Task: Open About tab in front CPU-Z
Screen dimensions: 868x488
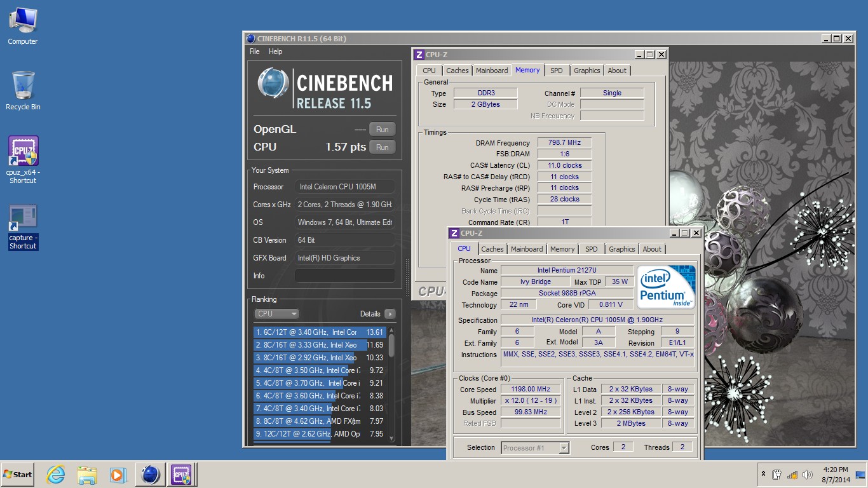Action: 652,249
